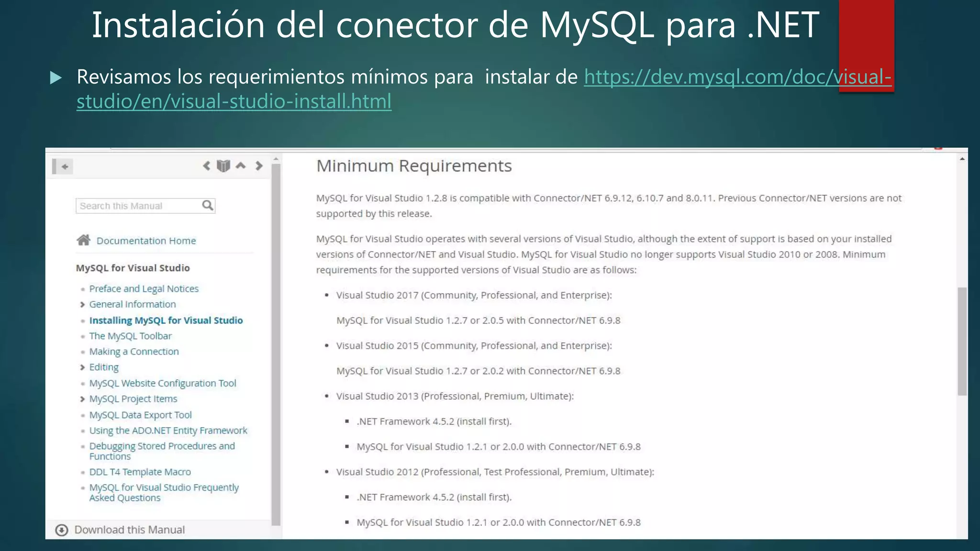The width and height of the screenshot is (980, 551).
Task: Click the main page vertical scrollbar thumb
Action: pos(962,342)
